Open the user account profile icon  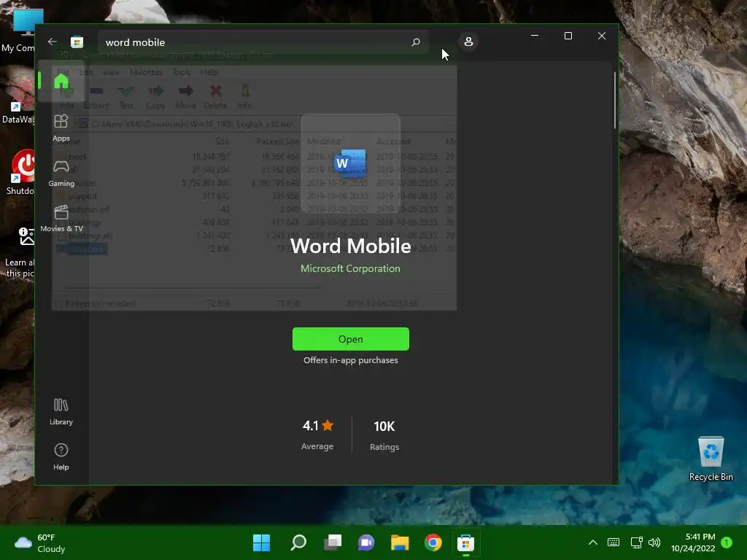(468, 42)
